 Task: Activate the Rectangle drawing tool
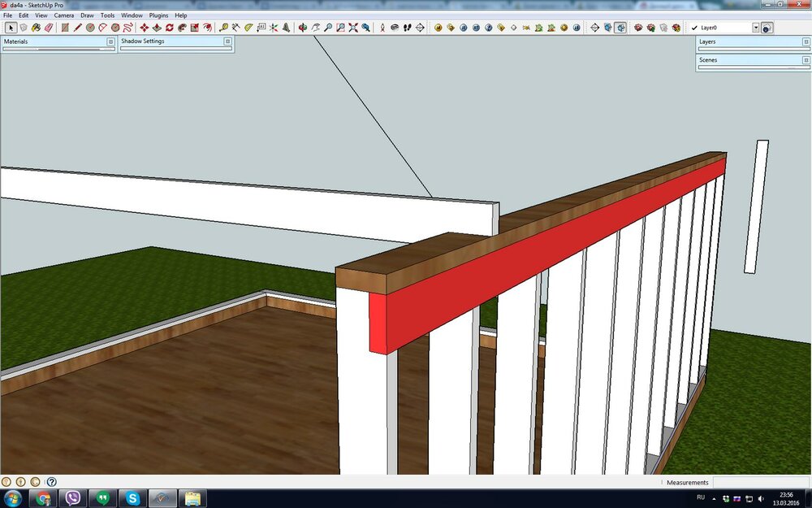pos(65,28)
